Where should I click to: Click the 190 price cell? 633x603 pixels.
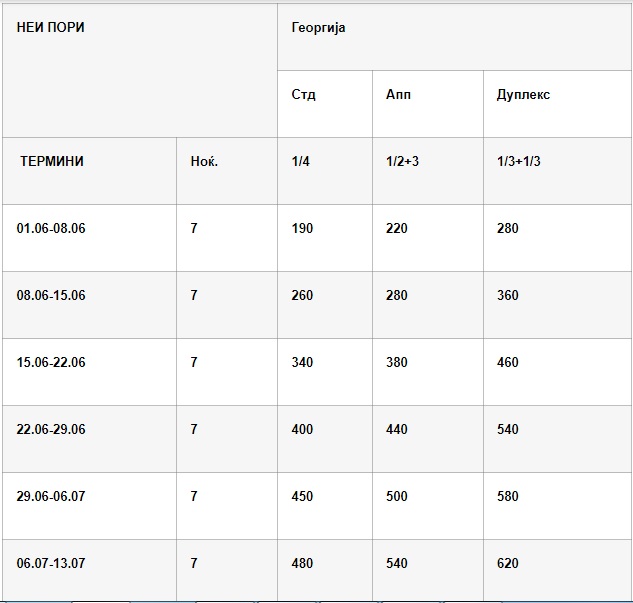[x=302, y=228]
